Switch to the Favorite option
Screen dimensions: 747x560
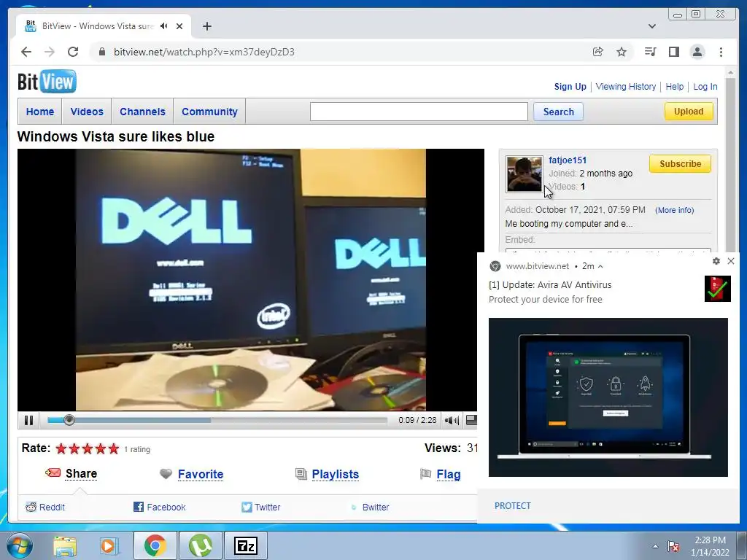[201, 474]
